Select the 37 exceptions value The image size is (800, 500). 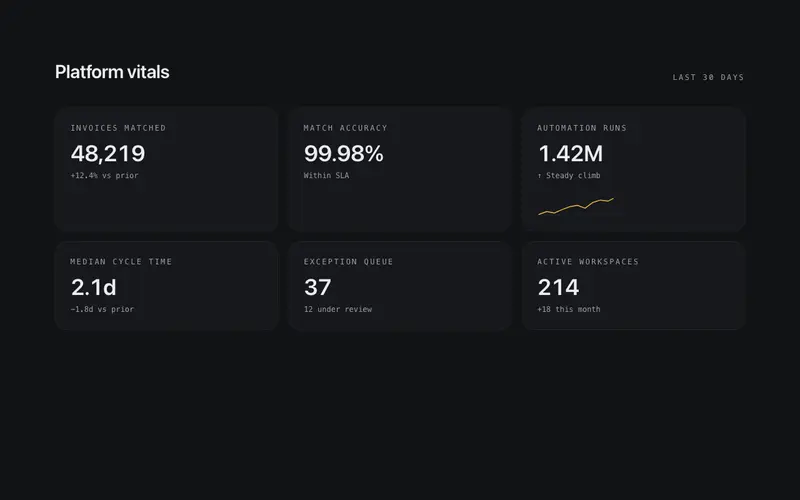tap(317, 287)
